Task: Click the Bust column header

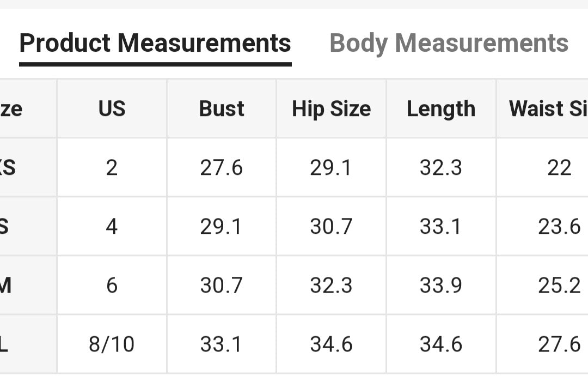Action: (222, 109)
